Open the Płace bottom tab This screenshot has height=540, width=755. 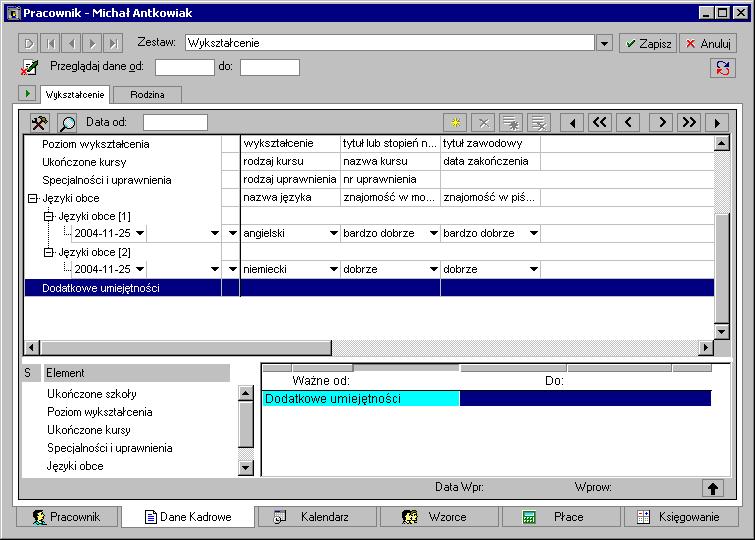point(560,517)
